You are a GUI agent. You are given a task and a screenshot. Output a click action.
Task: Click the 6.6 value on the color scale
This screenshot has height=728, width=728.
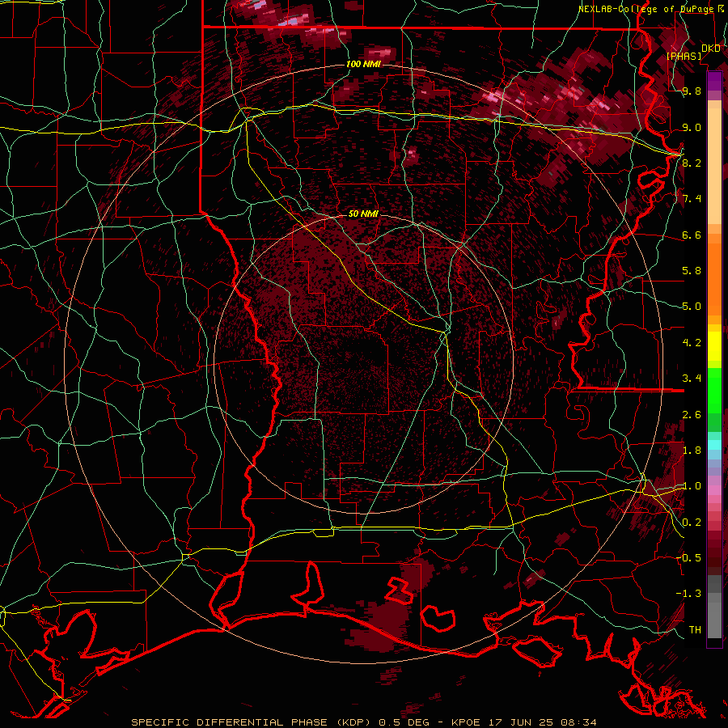pos(692,235)
